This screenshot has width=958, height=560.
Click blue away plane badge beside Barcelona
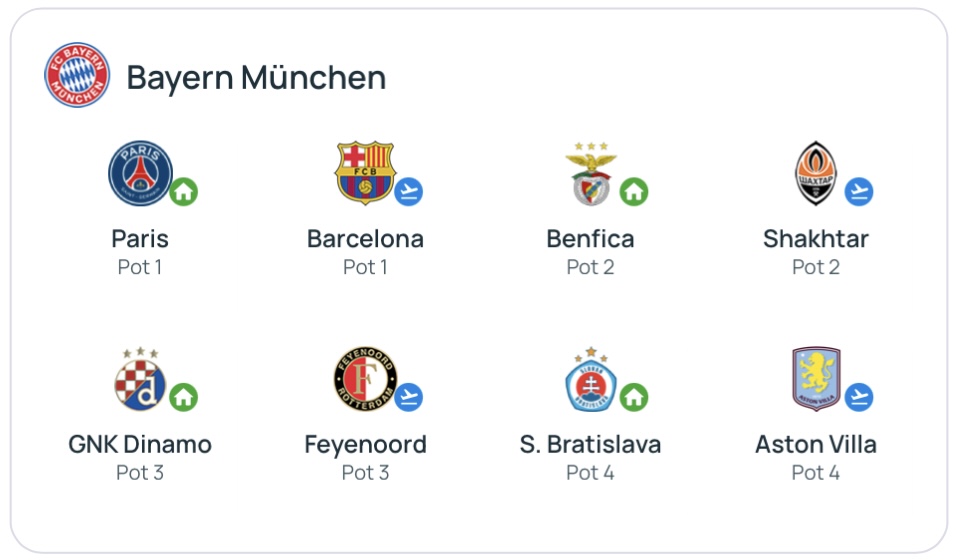409,192
